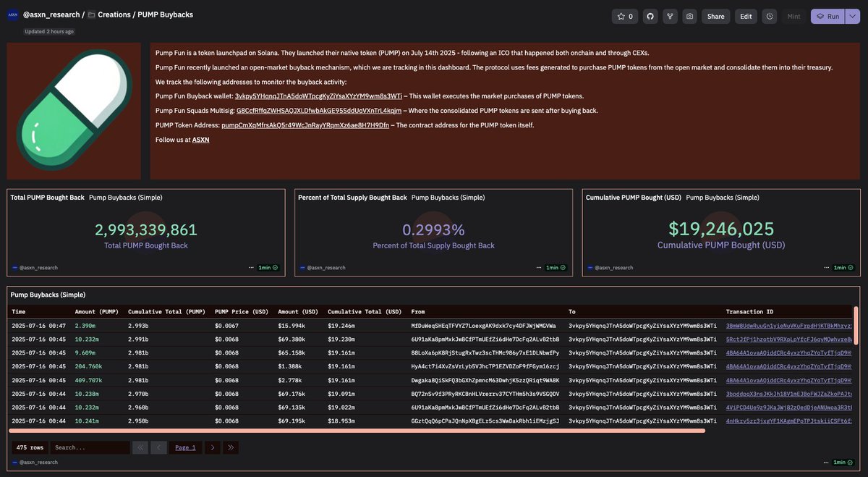This screenshot has height=477, width=868.
Task: Click the $19,246,025 counter value
Action: pos(721,229)
